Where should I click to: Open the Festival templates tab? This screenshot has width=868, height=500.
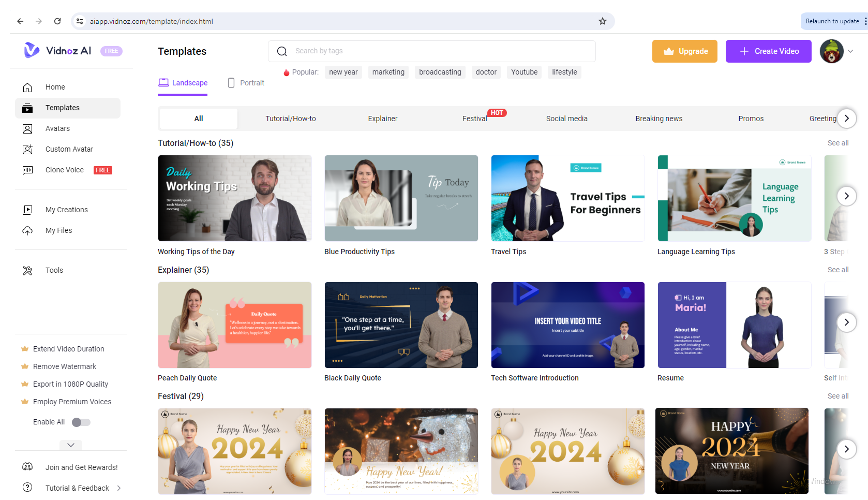[x=474, y=119]
